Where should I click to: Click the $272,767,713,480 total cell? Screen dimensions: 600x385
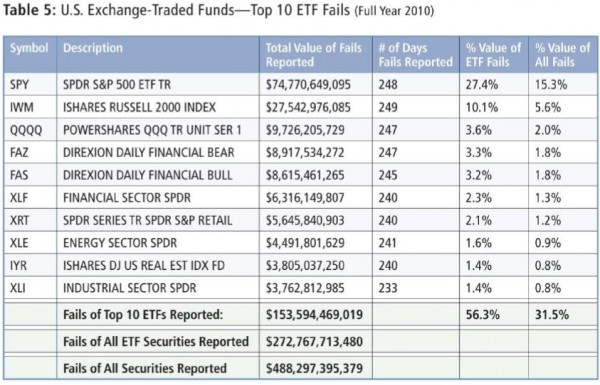(x=314, y=341)
